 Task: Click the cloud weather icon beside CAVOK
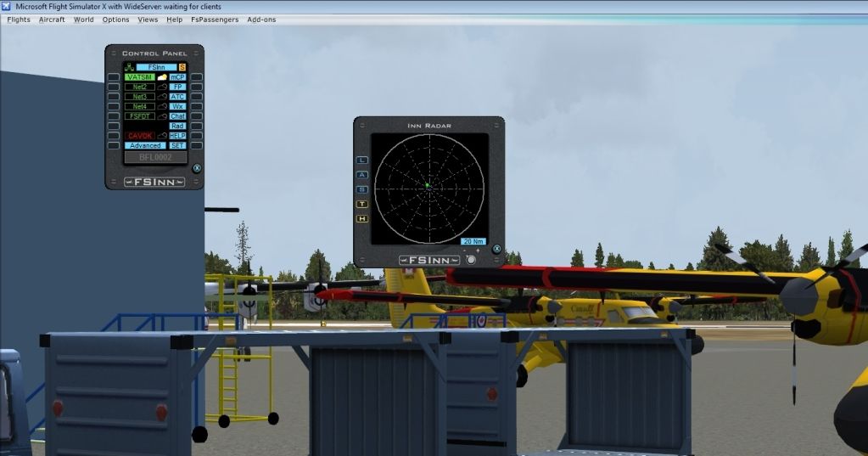click(x=162, y=136)
